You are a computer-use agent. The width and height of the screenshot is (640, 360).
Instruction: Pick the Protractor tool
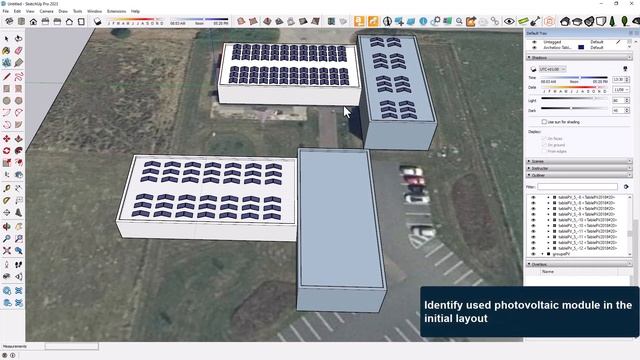(x=7, y=200)
